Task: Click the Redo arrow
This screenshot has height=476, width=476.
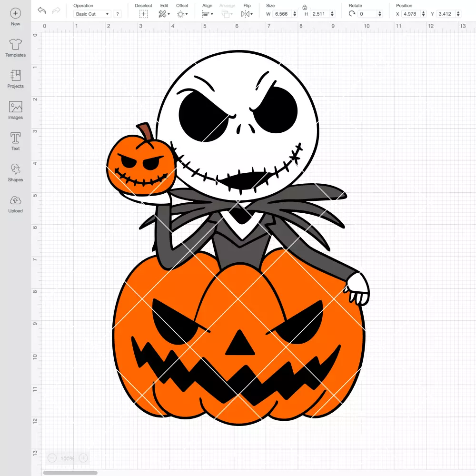Action: [x=56, y=10]
